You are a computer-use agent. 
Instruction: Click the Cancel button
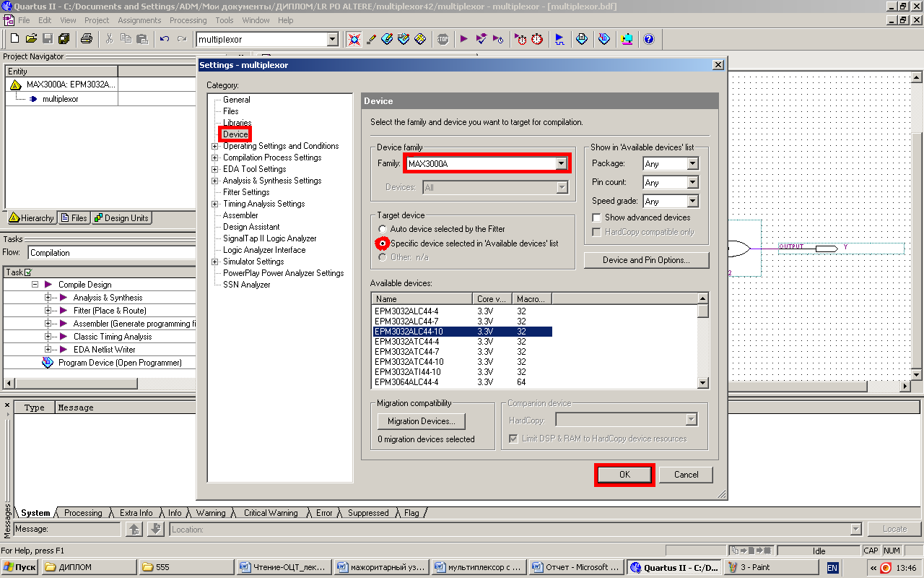point(686,475)
